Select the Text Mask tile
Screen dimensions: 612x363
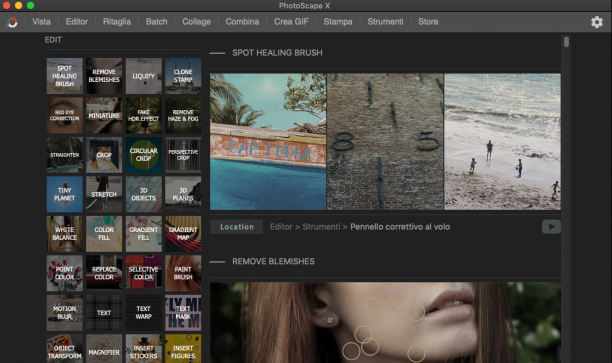[183, 312]
